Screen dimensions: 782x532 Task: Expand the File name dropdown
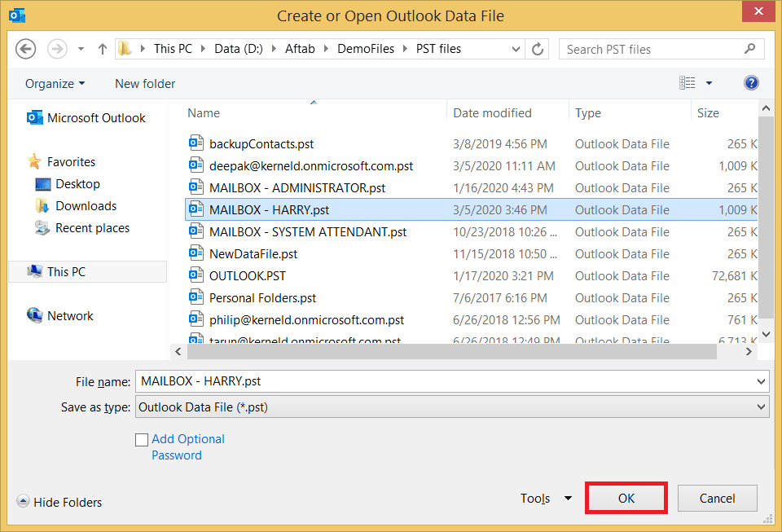coord(761,381)
